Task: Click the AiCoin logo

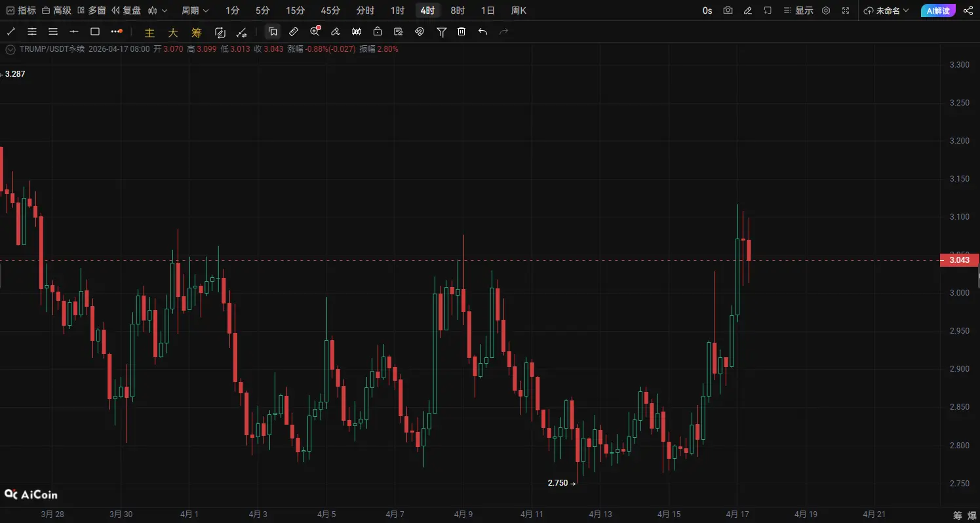Action: click(31, 494)
